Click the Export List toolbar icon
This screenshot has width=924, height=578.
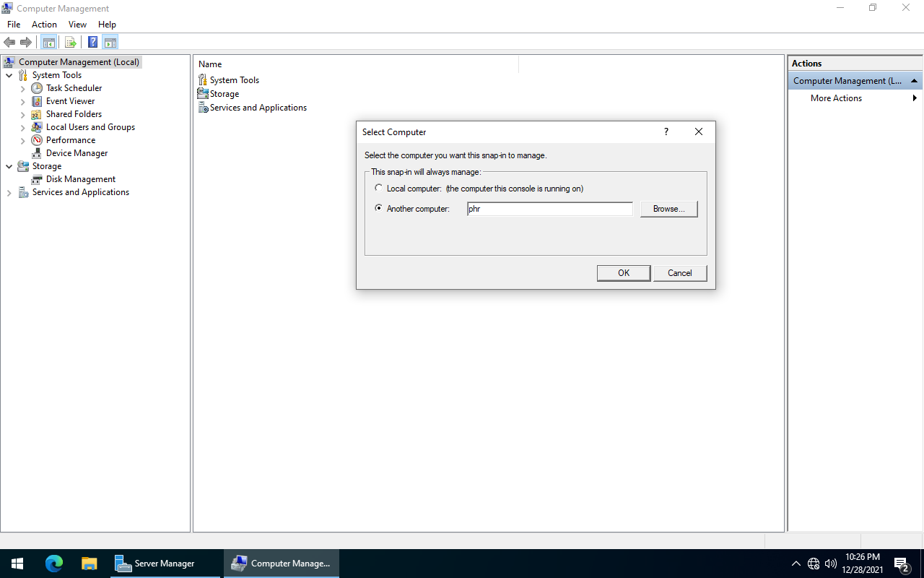[x=70, y=42]
